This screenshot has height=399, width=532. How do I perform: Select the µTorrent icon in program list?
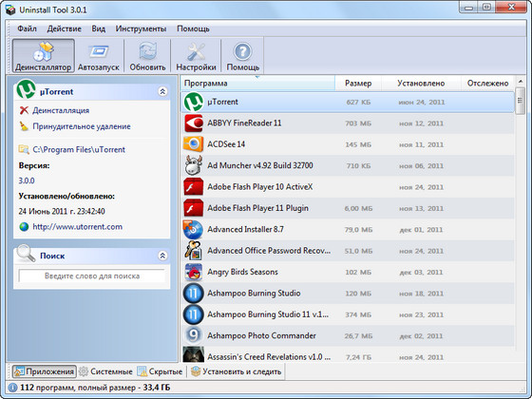(194, 102)
